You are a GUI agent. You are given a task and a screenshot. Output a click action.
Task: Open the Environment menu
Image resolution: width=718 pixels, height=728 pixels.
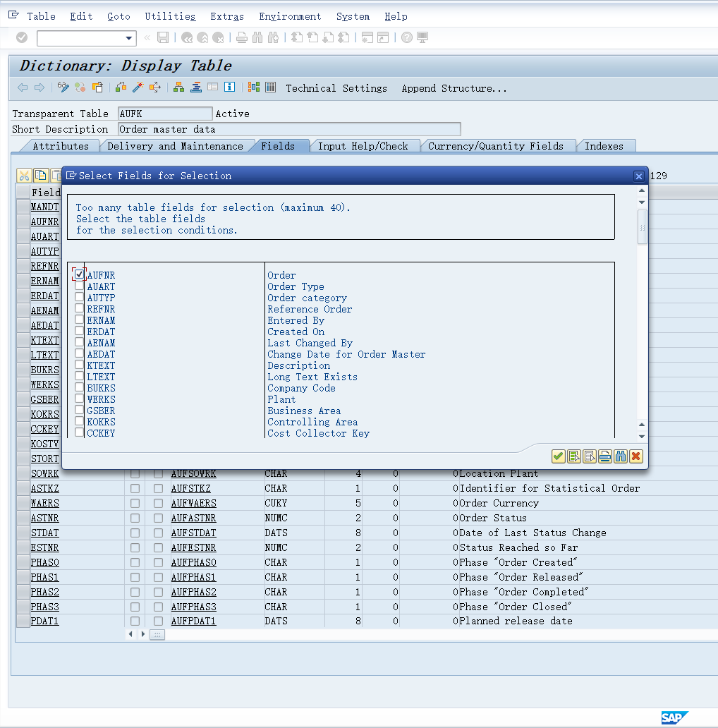(290, 16)
